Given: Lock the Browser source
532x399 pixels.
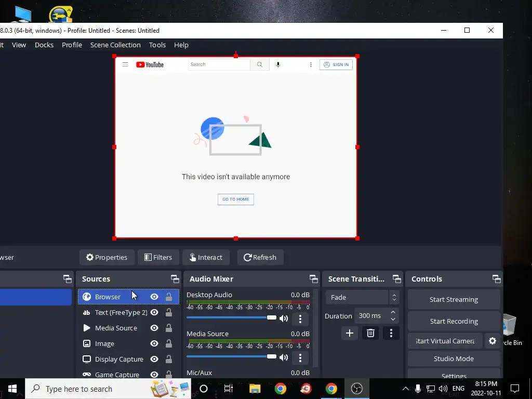Looking at the screenshot, I should pos(169,297).
